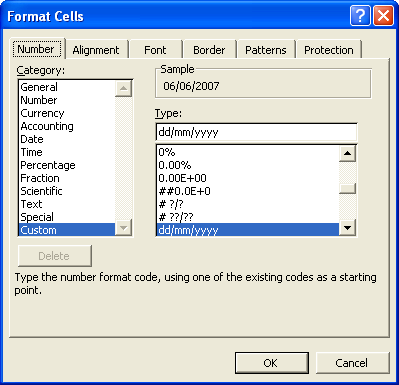Go to the Border tab
Viewport: 399px width, 385px height.
[209, 50]
